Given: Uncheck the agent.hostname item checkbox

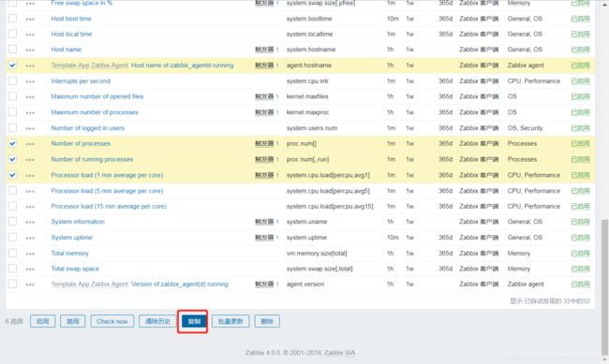Looking at the screenshot, I should (12, 66).
